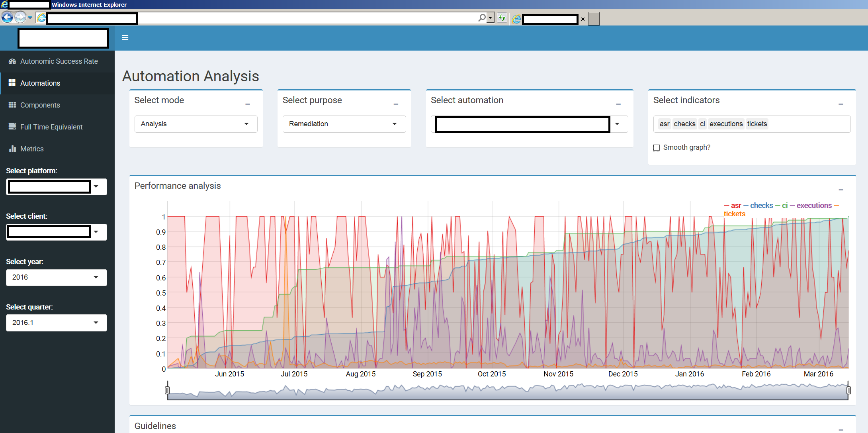The width and height of the screenshot is (868, 433).
Task: Open the Components sidebar item
Action: point(40,105)
